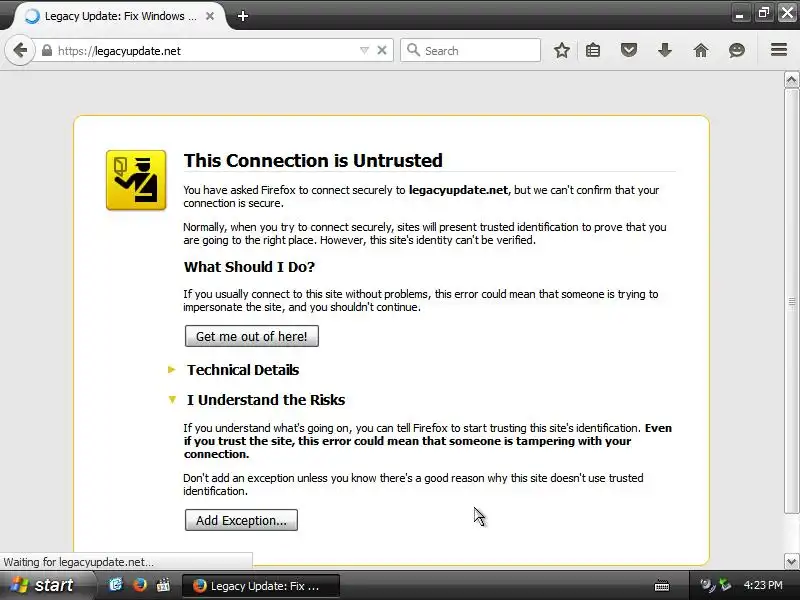The height and width of the screenshot is (600, 800).
Task: Click the first system tray icon
Action: (706, 585)
